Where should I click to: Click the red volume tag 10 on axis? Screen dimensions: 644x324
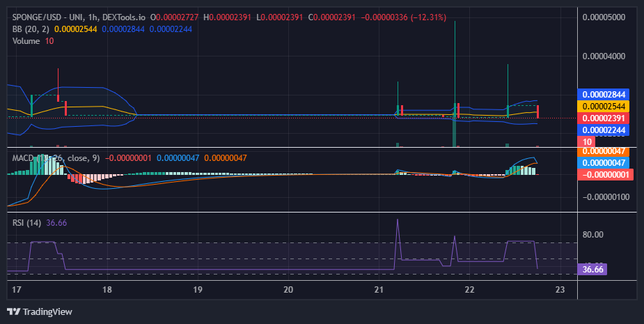click(587, 142)
